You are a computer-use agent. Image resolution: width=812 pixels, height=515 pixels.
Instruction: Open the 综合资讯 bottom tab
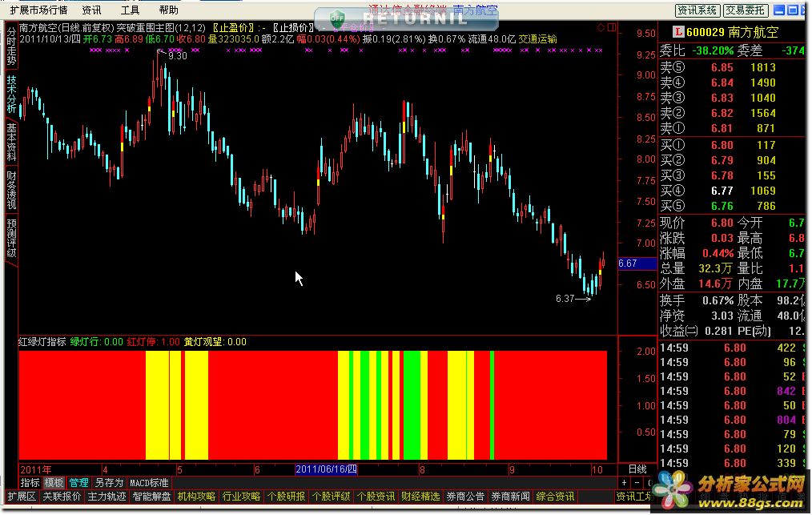coord(555,497)
